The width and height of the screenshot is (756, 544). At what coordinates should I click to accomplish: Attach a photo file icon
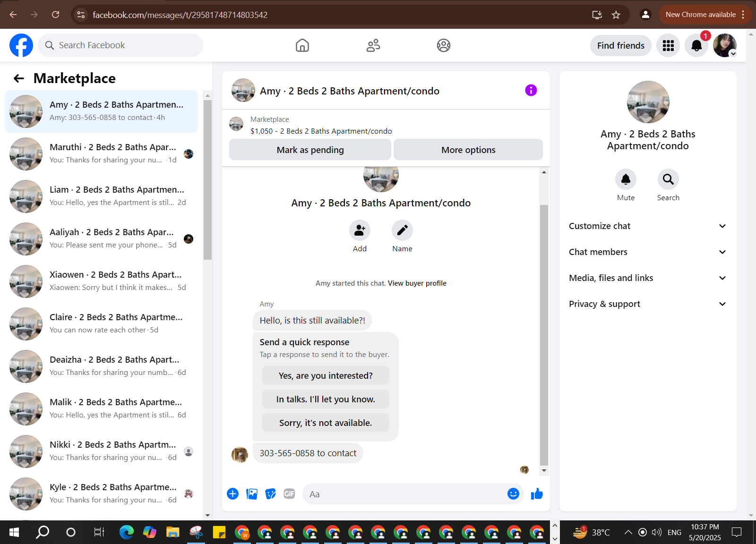point(252,494)
